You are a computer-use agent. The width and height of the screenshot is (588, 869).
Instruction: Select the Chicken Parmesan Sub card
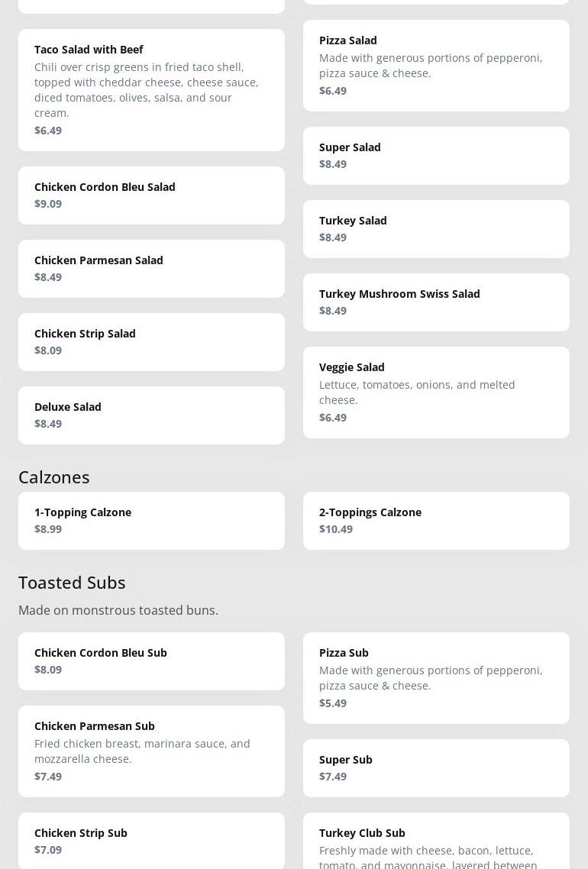[x=151, y=751]
